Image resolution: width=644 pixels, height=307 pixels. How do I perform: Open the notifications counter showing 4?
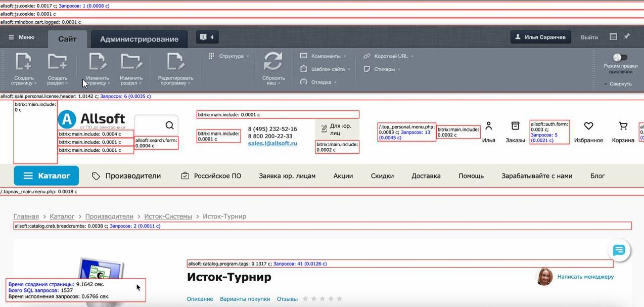[207, 37]
